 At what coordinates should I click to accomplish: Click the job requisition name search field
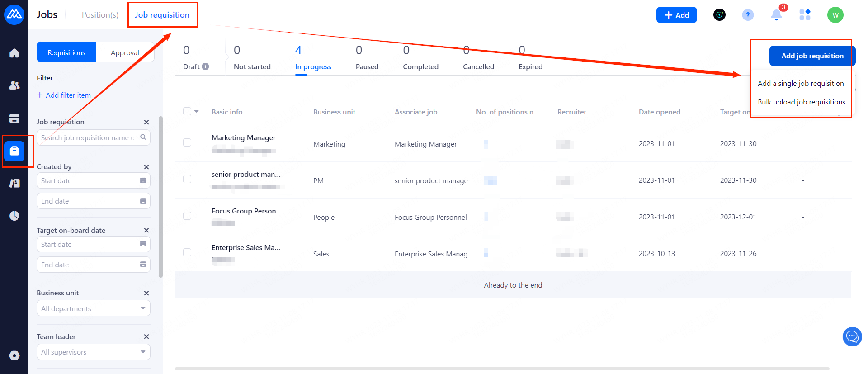(x=88, y=137)
